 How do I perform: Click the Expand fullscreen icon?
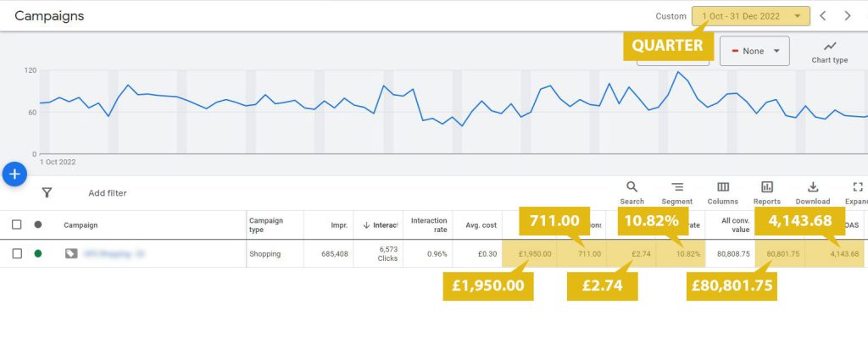pyautogui.click(x=858, y=187)
